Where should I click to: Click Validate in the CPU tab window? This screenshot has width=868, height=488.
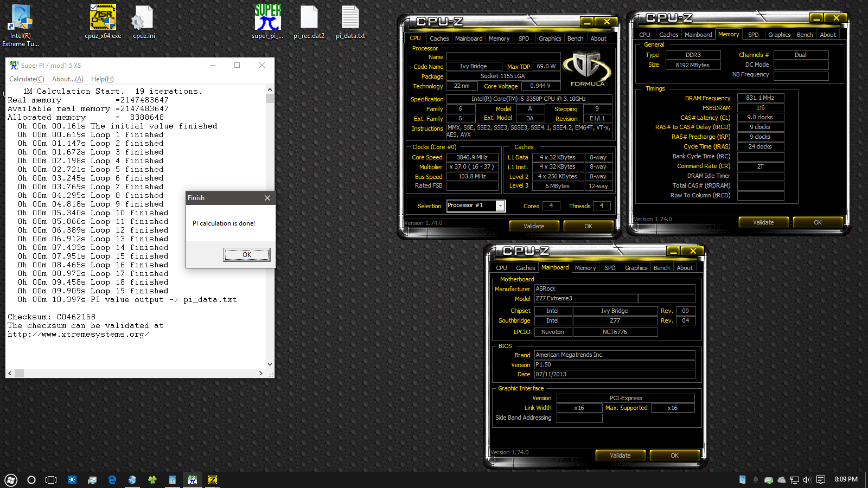click(534, 226)
